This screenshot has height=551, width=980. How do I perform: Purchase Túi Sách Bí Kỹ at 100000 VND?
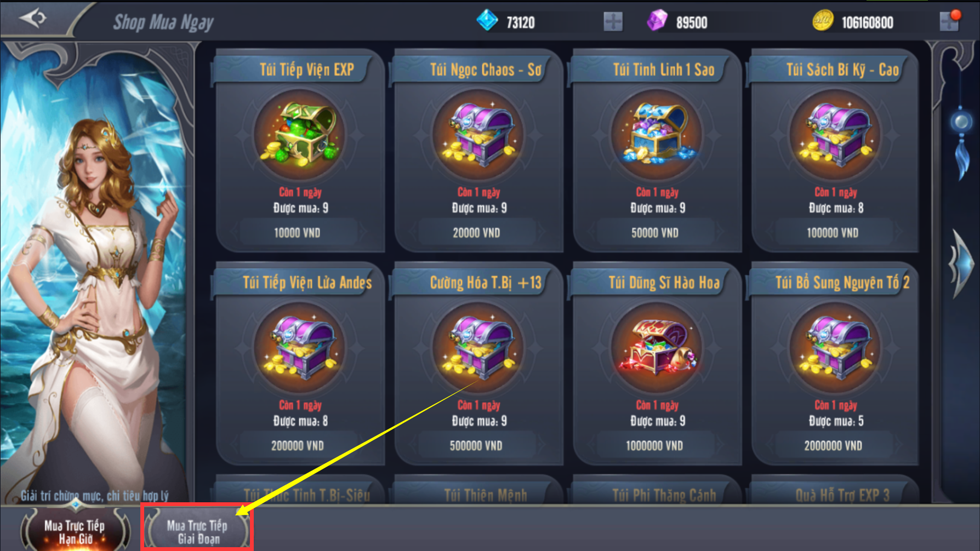833,233
